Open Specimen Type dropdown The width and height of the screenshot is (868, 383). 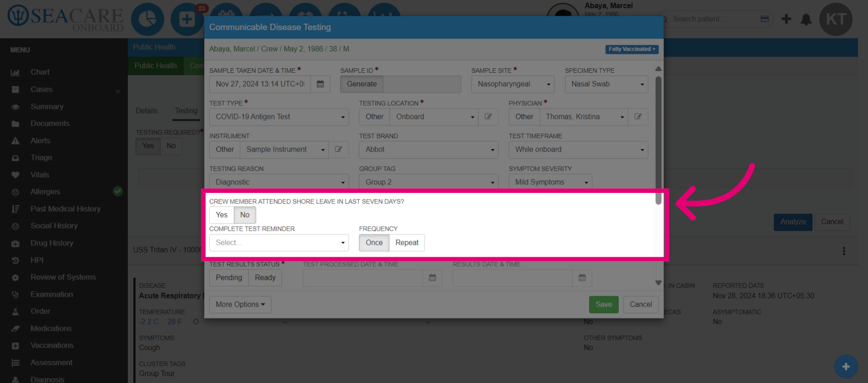[606, 84]
